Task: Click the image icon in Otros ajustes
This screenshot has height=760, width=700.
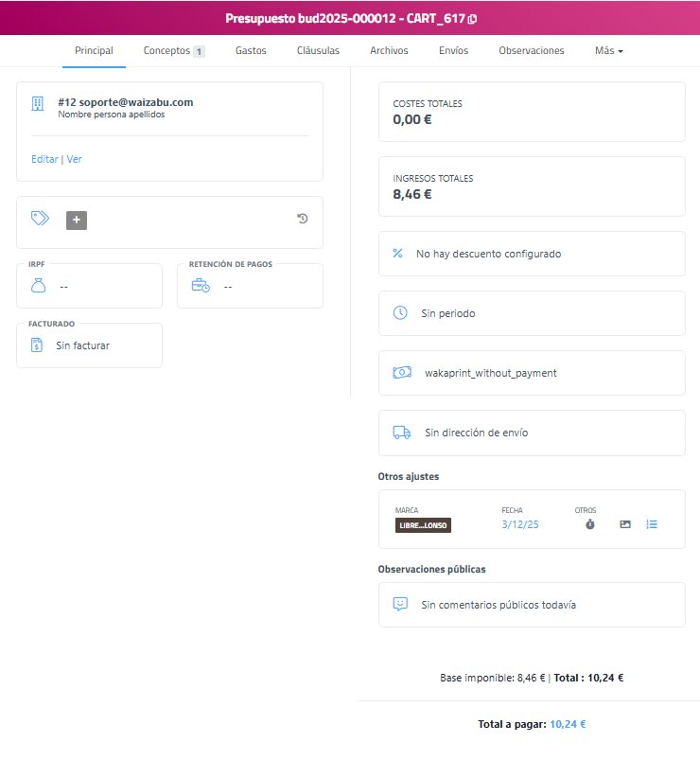Action: click(625, 524)
